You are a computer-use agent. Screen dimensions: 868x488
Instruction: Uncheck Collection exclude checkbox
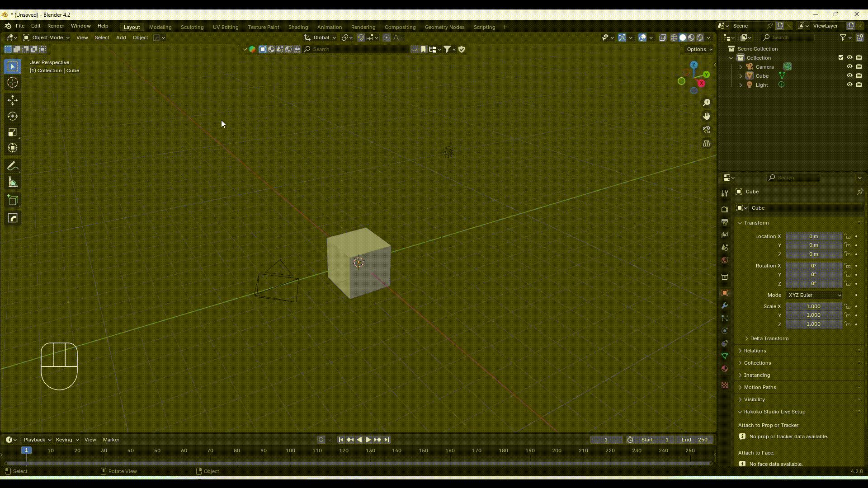click(841, 57)
